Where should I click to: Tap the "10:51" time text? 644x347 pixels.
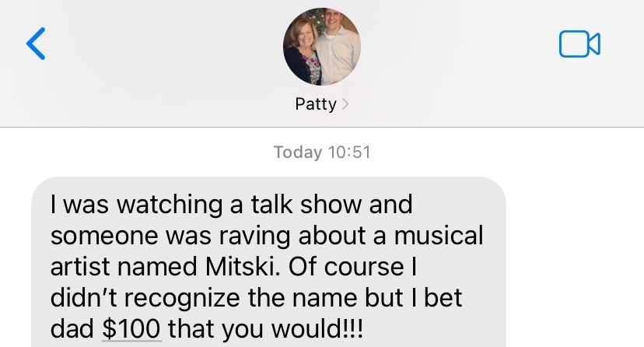[x=349, y=152]
